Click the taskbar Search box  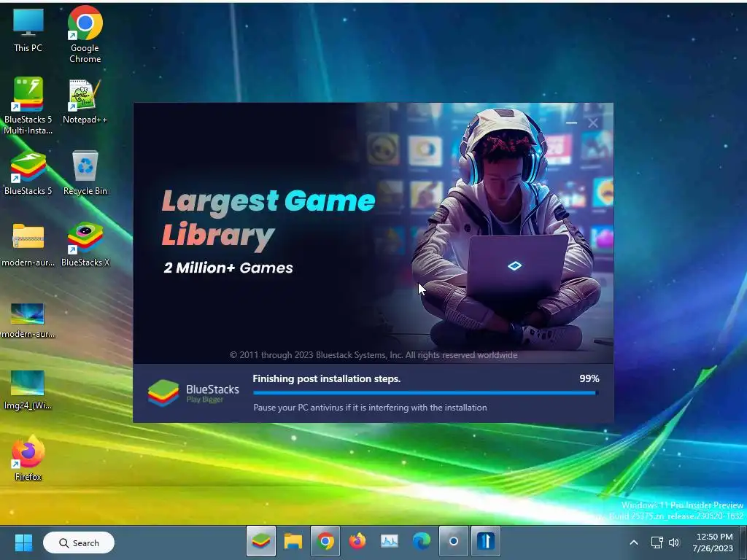click(79, 542)
